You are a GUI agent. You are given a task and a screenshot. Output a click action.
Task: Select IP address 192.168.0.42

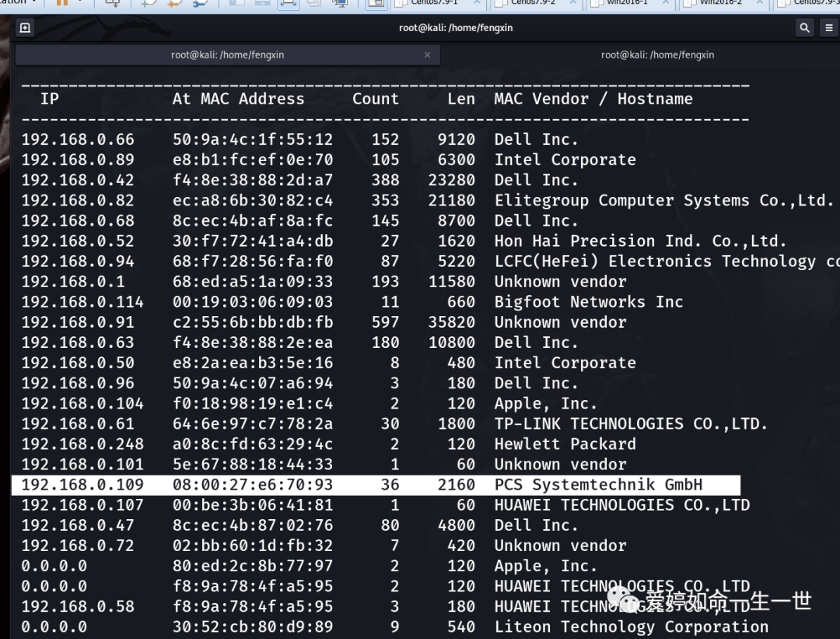pos(78,180)
